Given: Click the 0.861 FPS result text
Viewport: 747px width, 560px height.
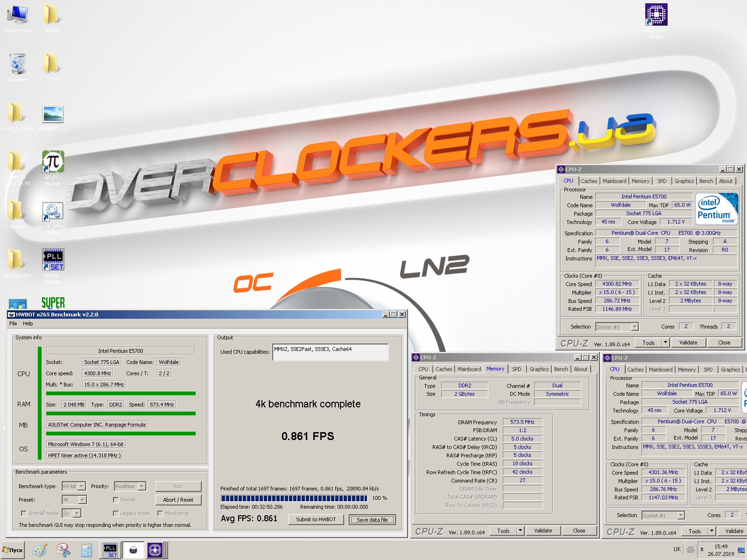Looking at the screenshot, I should (x=308, y=436).
